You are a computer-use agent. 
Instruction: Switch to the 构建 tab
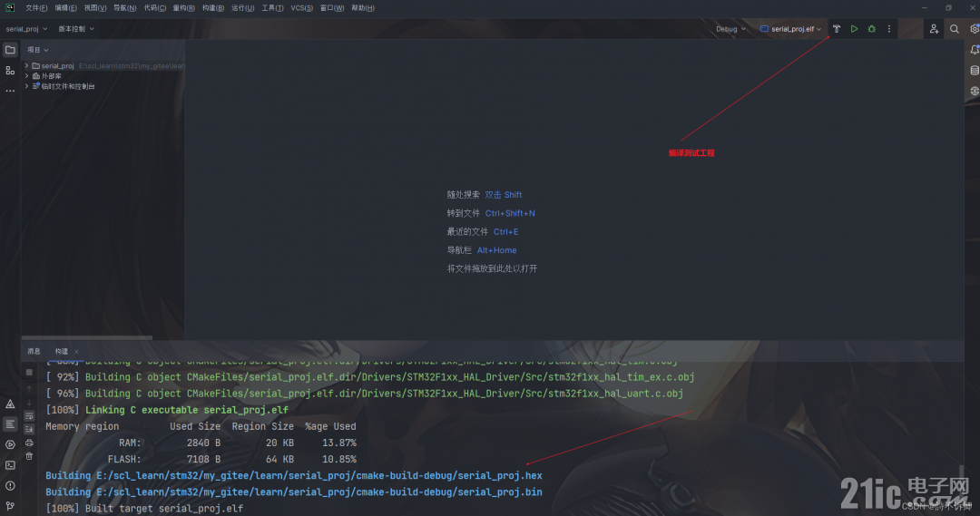tap(62, 351)
